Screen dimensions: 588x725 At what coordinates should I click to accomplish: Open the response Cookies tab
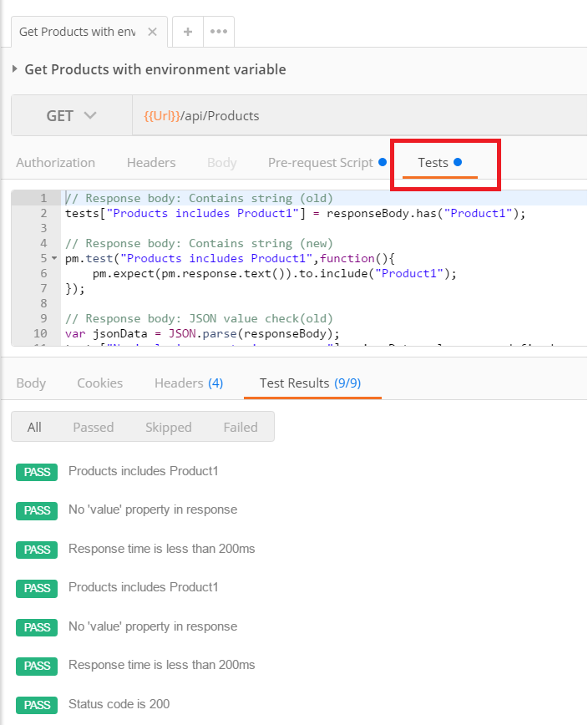coord(99,383)
